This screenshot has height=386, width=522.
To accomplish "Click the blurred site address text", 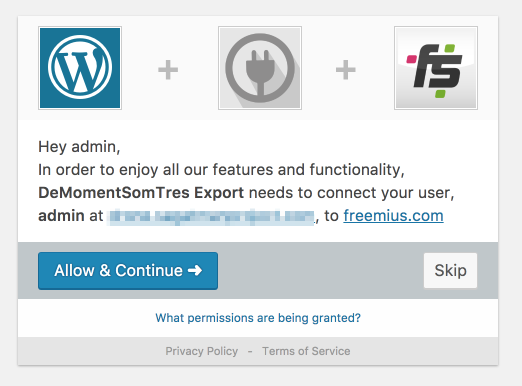I will (211, 217).
